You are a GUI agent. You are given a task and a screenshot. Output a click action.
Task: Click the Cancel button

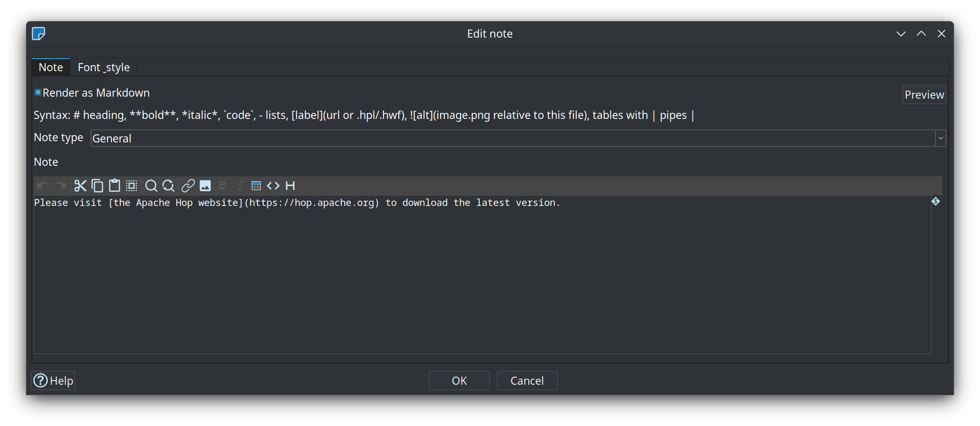527,381
